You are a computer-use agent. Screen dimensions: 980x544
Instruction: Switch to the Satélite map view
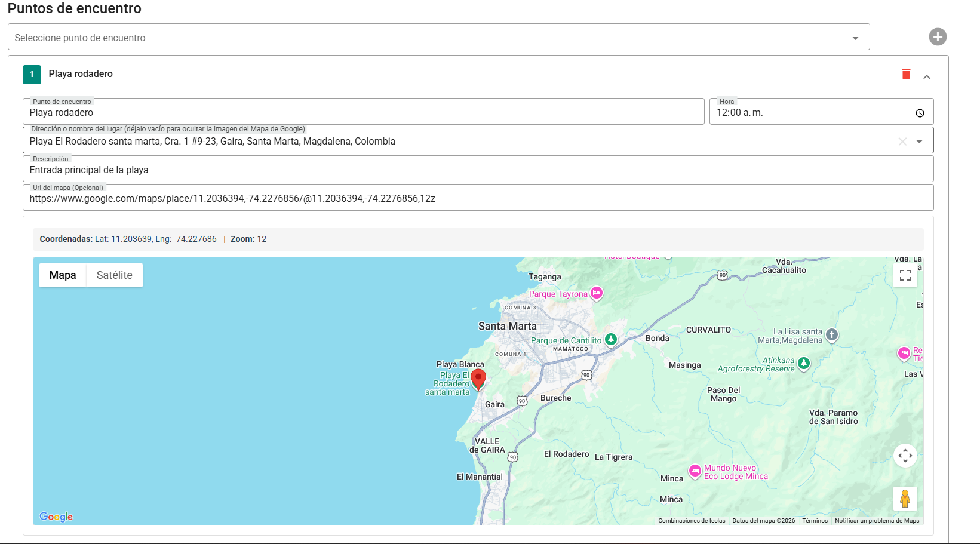point(114,275)
